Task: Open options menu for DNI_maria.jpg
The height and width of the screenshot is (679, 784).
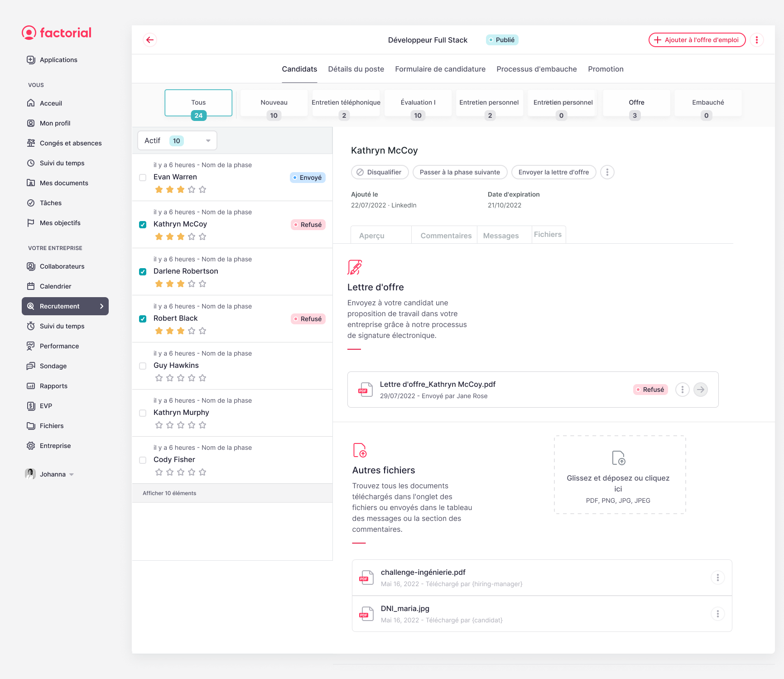Action: [x=717, y=614]
